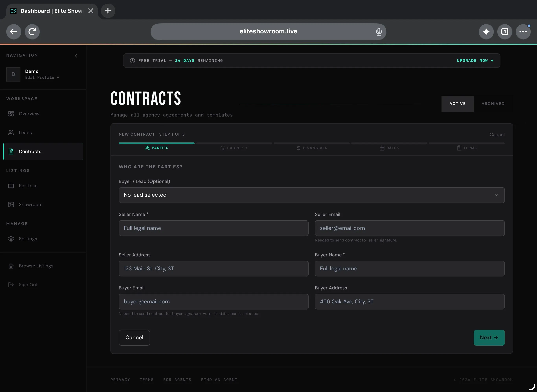Click the Settings gear icon
The height and width of the screenshot is (392, 537).
pyautogui.click(x=11, y=239)
